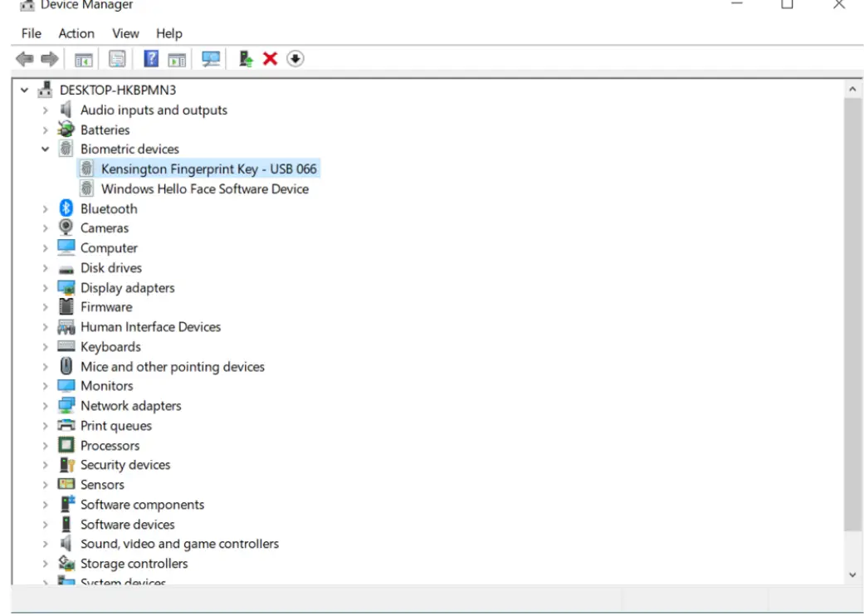Click the Back navigation arrow icon
This screenshot has width=864, height=616.
click(25, 58)
